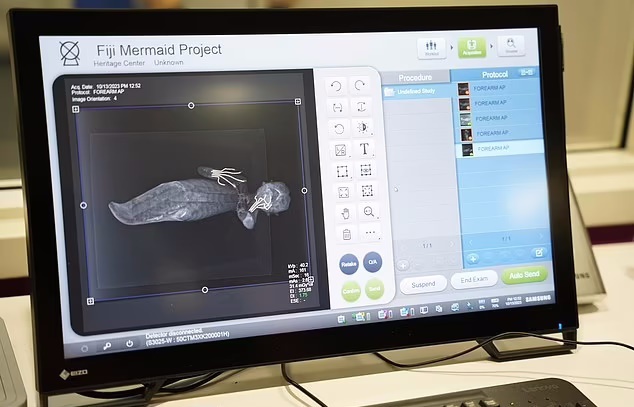Viewport: 634px width, 407px height.
Task: Select the dashed crop rectangle tool
Action: pyautogui.click(x=342, y=171)
